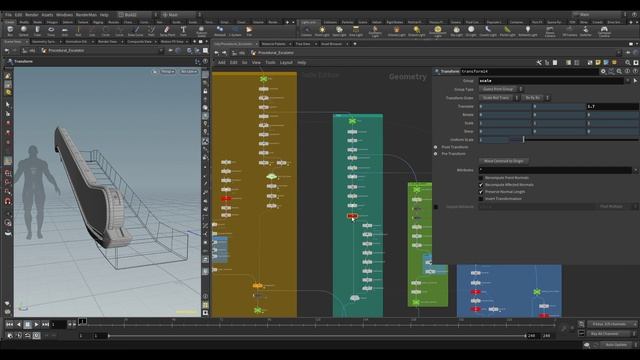640x360 pixels.
Task: Expand the Post Transform section
Action: click(x=436, y=147)
